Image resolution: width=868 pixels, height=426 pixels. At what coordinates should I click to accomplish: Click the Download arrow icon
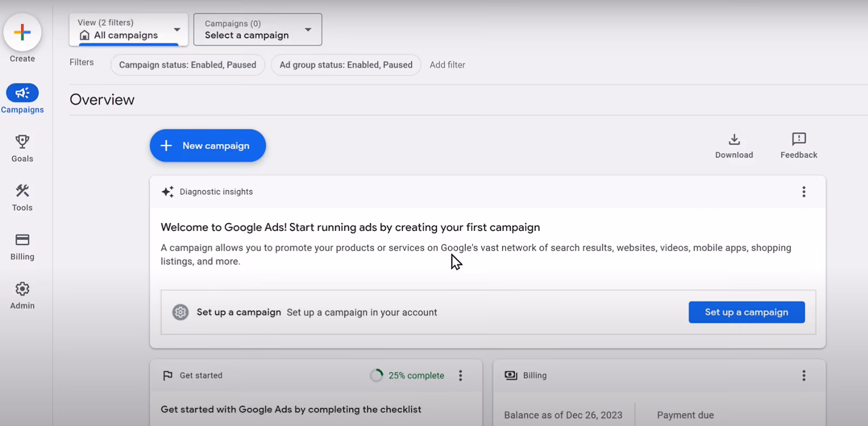coord(734,139)
